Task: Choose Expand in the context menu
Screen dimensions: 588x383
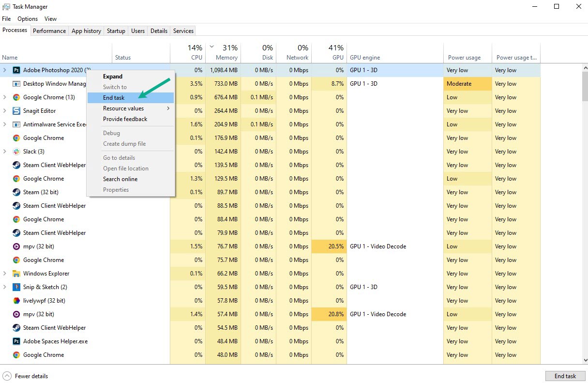Action: (x=131, y=77)
